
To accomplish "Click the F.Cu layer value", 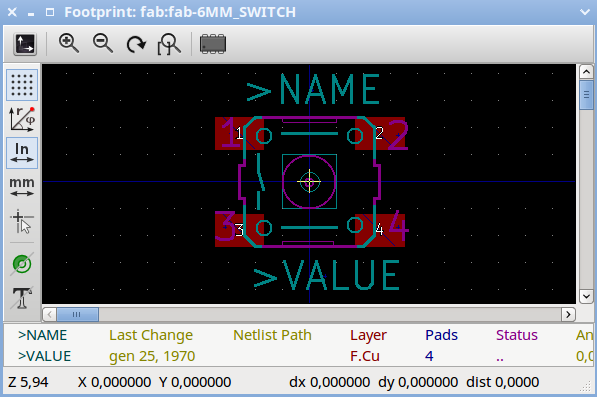I will pos(365,356).
